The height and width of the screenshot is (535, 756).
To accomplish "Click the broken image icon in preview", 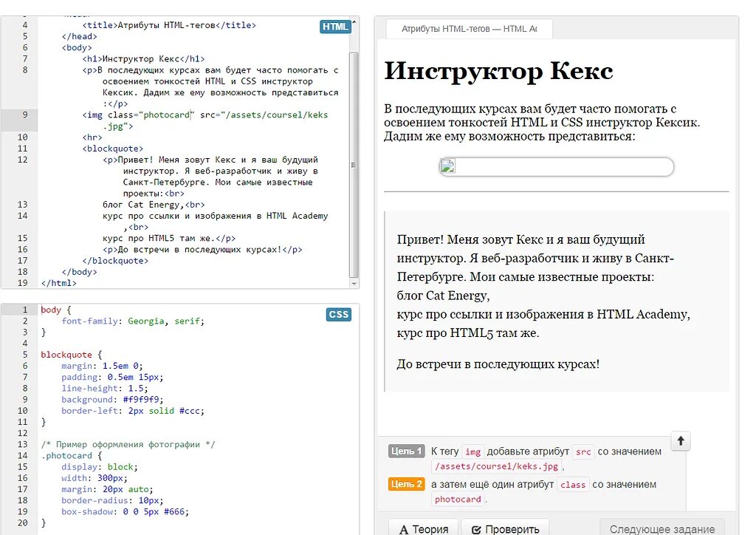I will 447,166.
